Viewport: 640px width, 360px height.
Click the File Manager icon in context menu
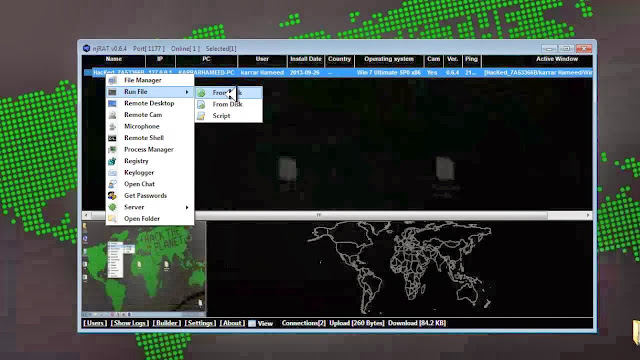coord(113,80)
